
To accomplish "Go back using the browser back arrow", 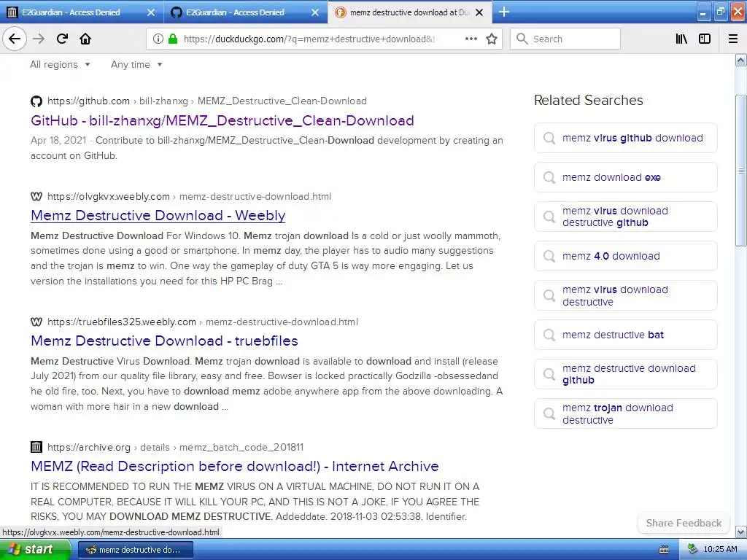I will coord(15,39).
